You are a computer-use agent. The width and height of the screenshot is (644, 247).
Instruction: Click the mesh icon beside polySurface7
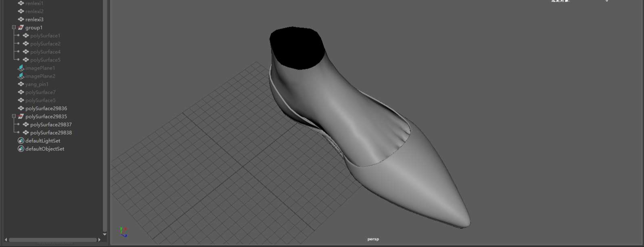[21, 92]
